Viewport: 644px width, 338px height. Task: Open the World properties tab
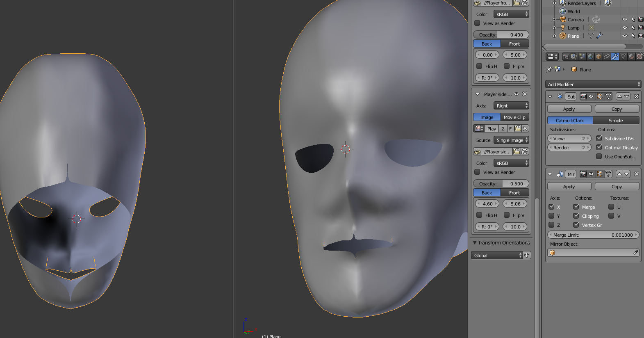click(590, 57)
